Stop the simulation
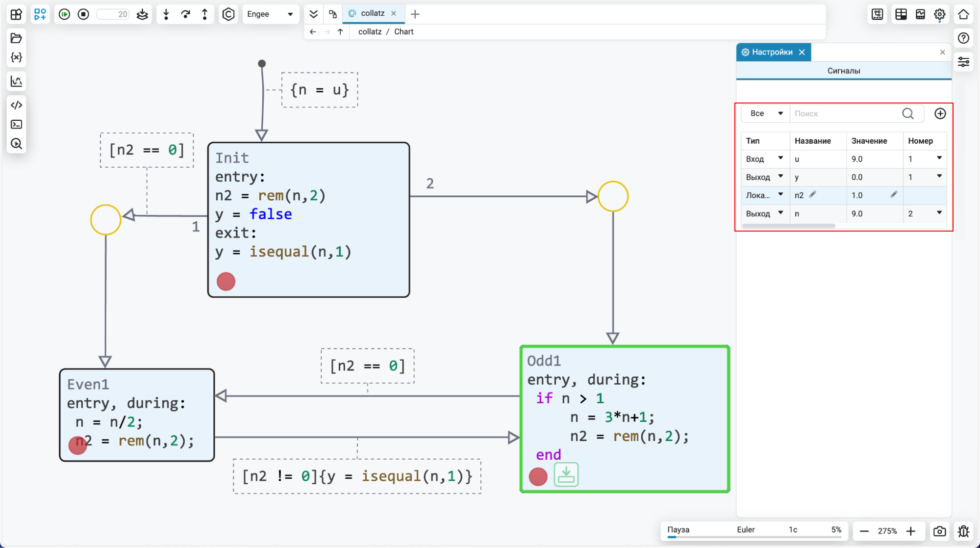Image resolution: width=980 pixels, height=548 pixels. coord(84,14)
